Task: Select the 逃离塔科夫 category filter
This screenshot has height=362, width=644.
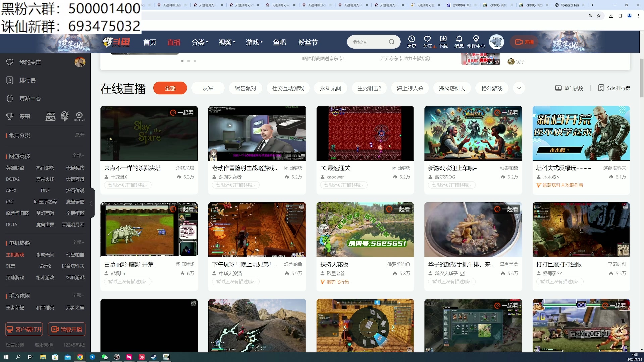Action: 452,88
